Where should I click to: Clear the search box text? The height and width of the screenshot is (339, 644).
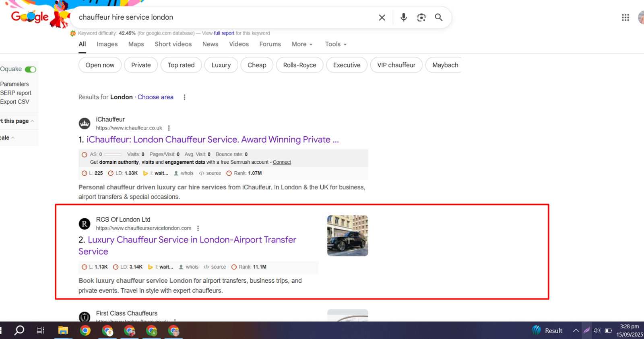382,18
